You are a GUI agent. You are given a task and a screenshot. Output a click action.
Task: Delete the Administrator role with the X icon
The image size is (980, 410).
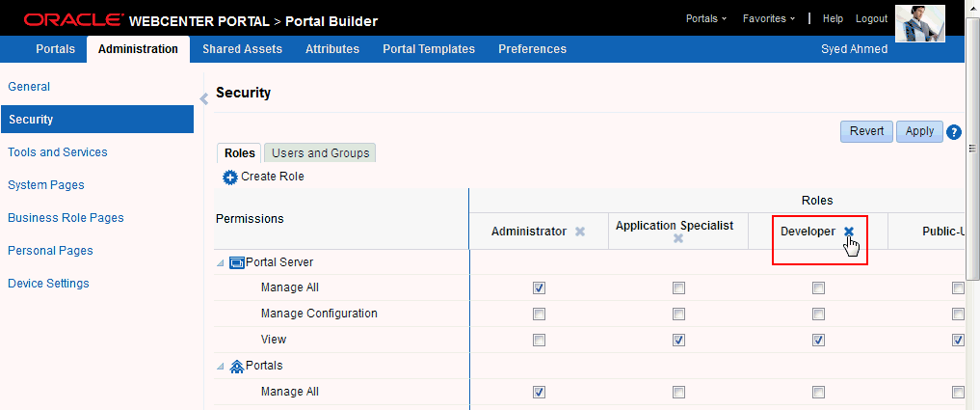tap(580, 232)
